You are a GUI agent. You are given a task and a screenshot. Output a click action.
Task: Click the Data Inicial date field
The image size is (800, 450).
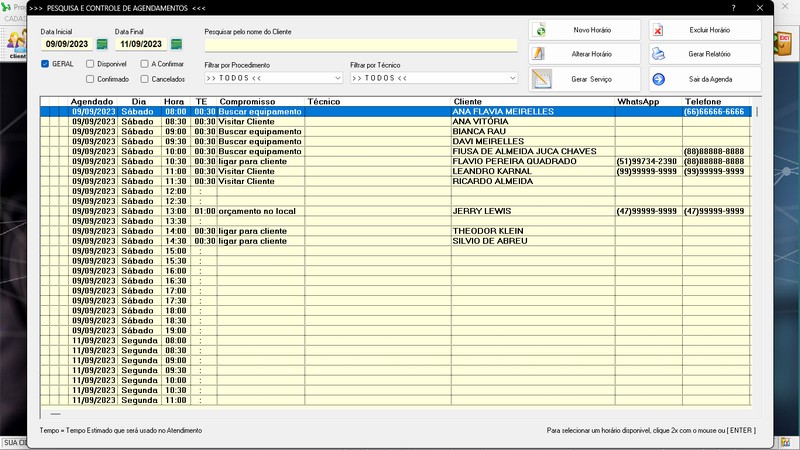[x=67, y=44]
